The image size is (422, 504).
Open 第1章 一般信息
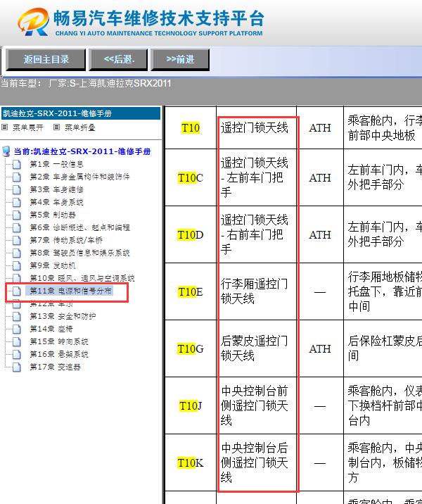pyautogui.click(x=56, y=164)
